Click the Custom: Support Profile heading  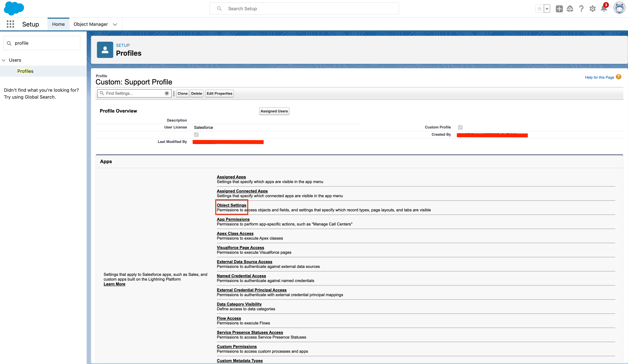(x=134, y=82)
